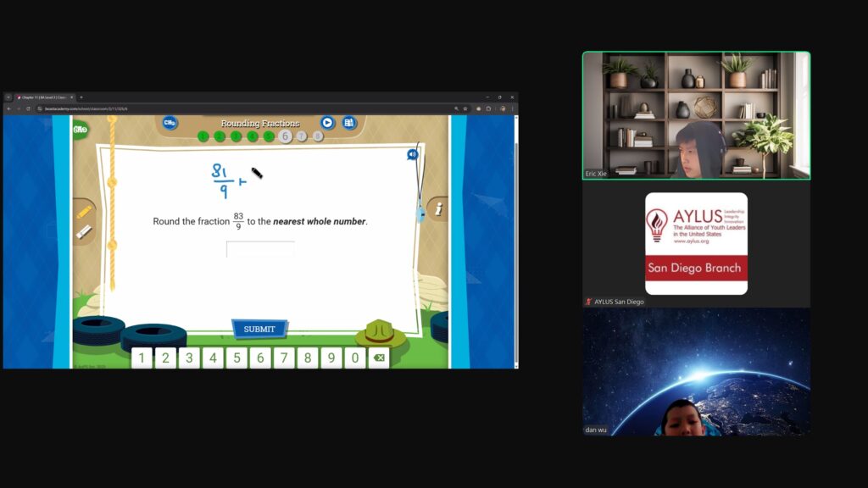
Task: Click the browser page vertical scrollbar
Action: (x=516, y=241)
